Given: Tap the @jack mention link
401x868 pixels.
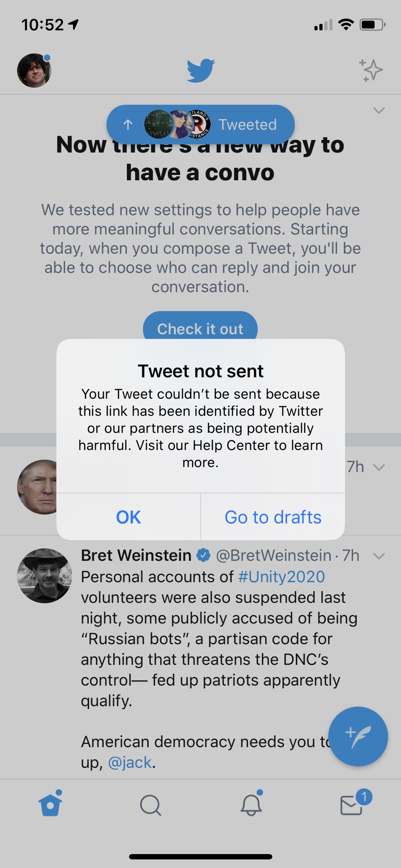Looking at the screenshot, I should click(x=130, y=762).
